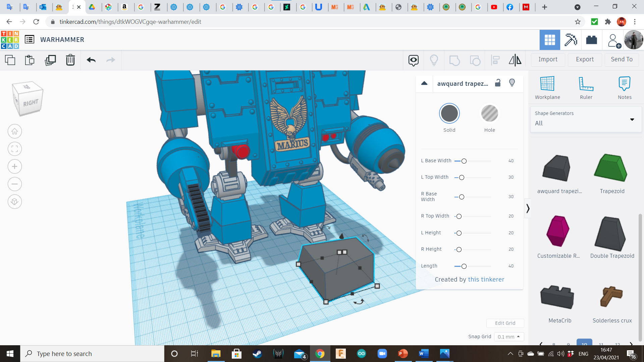The image size is (644, 362).
Task: Open shape generators page 12
Action: pyautogui.click(x=618, y=344)
